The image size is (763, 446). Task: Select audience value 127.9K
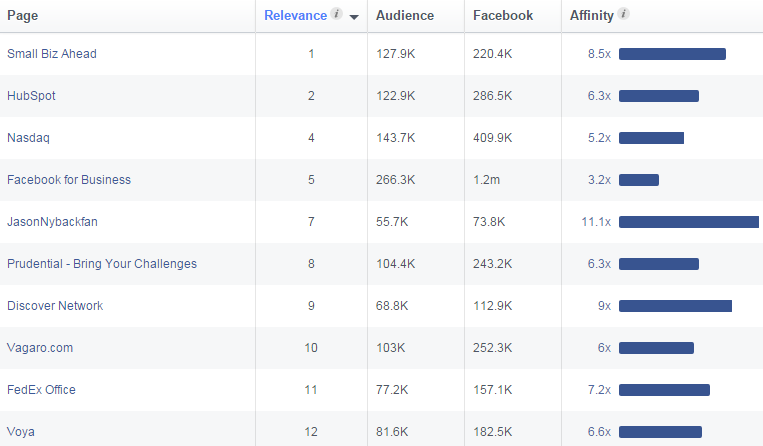point(396,54)
